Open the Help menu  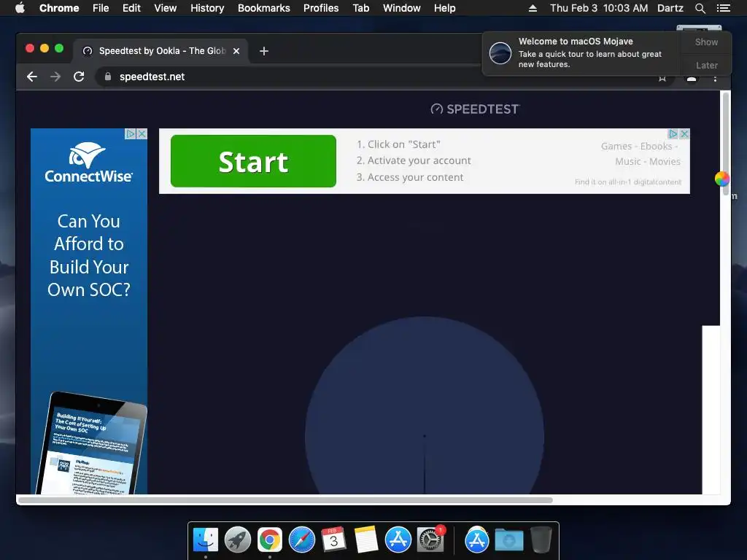tap(444, 8)
